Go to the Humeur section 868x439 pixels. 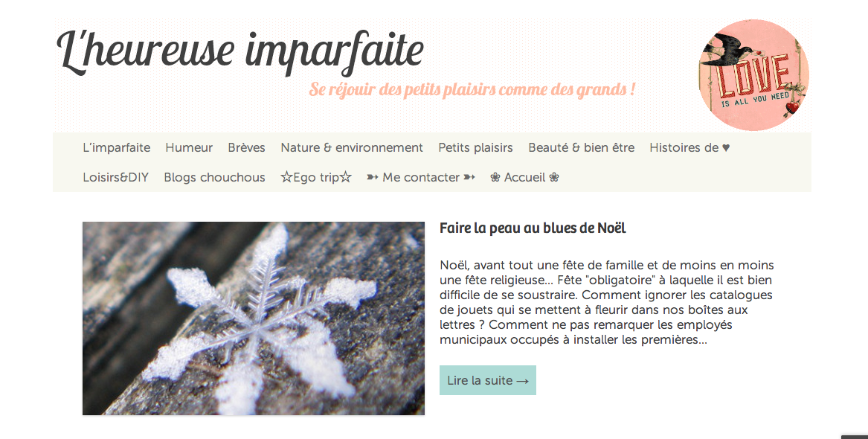pyautogui.click(x=189, y=147)
